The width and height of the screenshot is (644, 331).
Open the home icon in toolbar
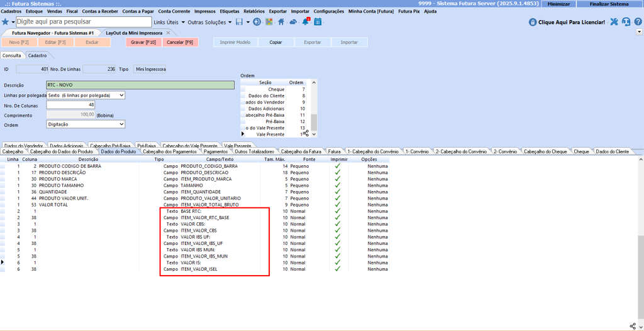point(281,22)
